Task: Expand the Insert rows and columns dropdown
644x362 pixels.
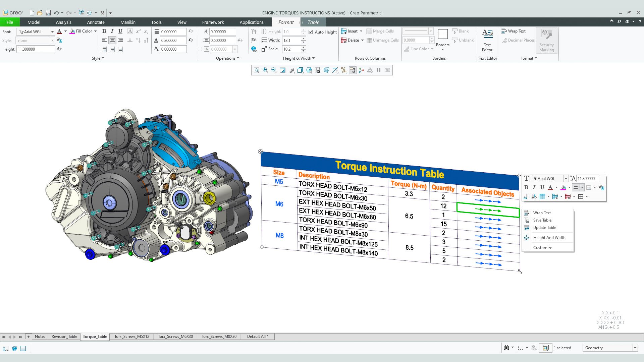Action: tap(361, 31)
